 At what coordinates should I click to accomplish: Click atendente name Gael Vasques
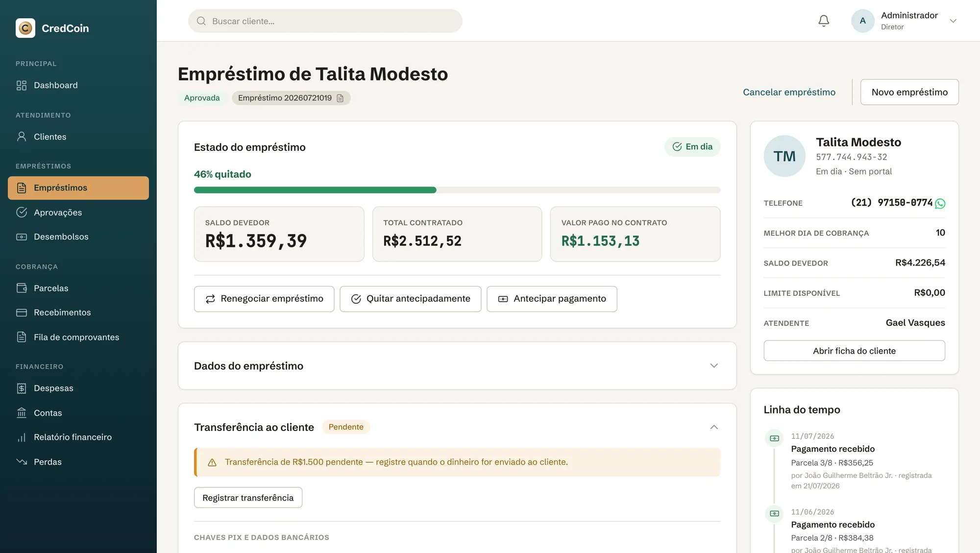click(915, 323)
